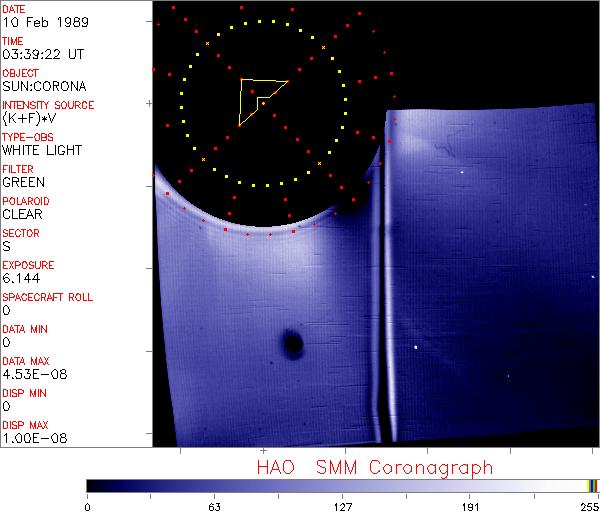Click the "INTENSITY SOURCE" label
The image size is (600, 512).
click(48, 105)
